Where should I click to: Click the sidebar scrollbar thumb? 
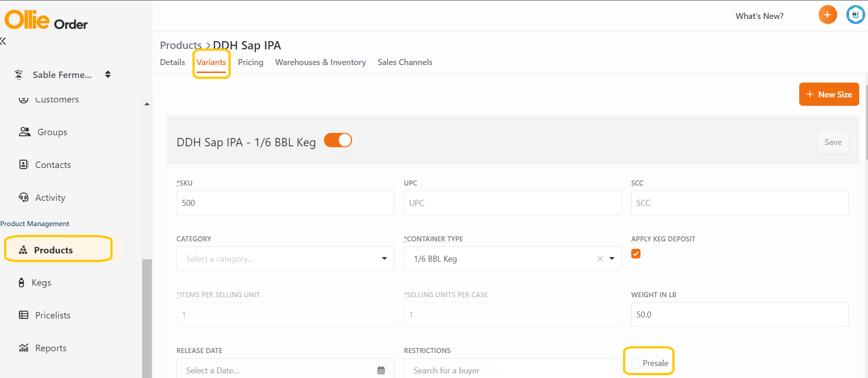click(x=147, y=318)
